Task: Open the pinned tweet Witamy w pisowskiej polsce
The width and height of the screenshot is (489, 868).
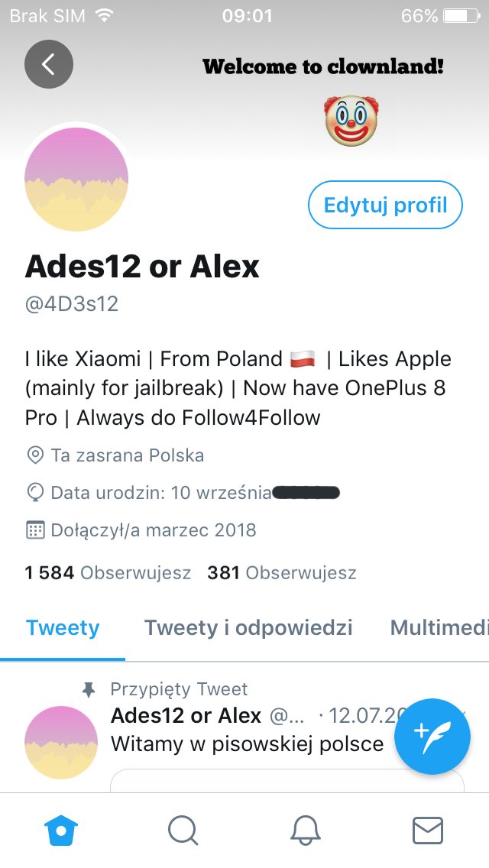Action: click(247, 744)
